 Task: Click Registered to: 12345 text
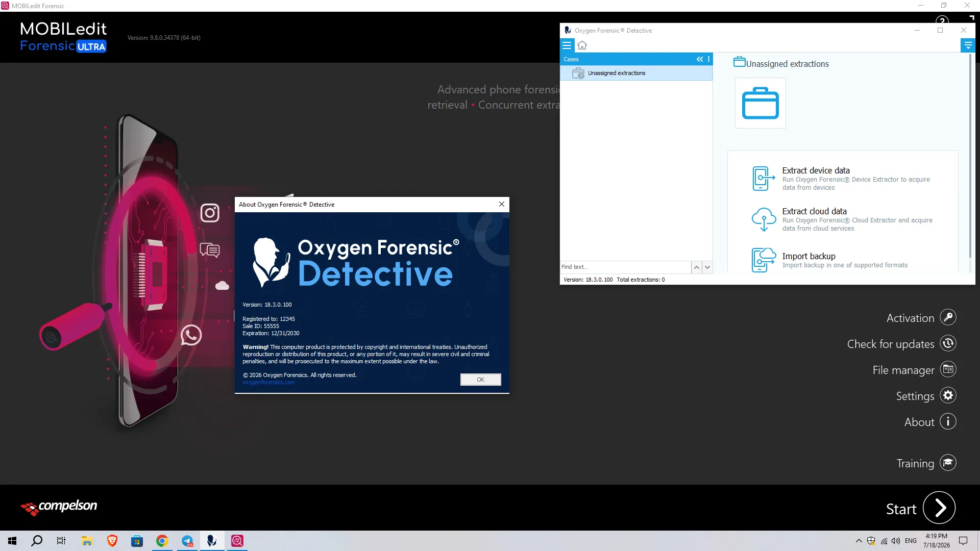click(268, 319)
